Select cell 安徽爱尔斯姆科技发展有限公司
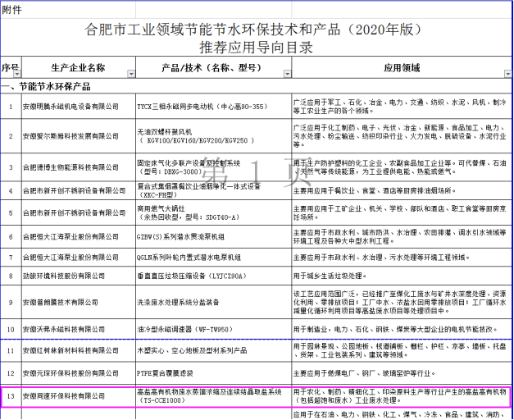 (79, 136)
